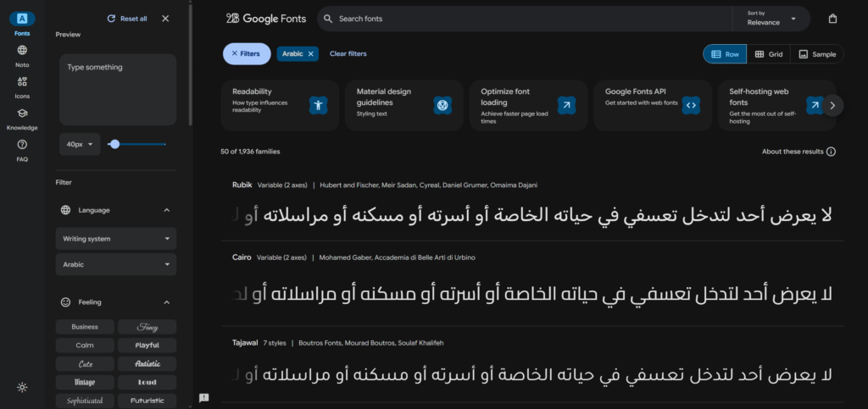The height and width of the screenshot is (409, 868).
Task: Switch to Sample view
Action: (817, 54)
